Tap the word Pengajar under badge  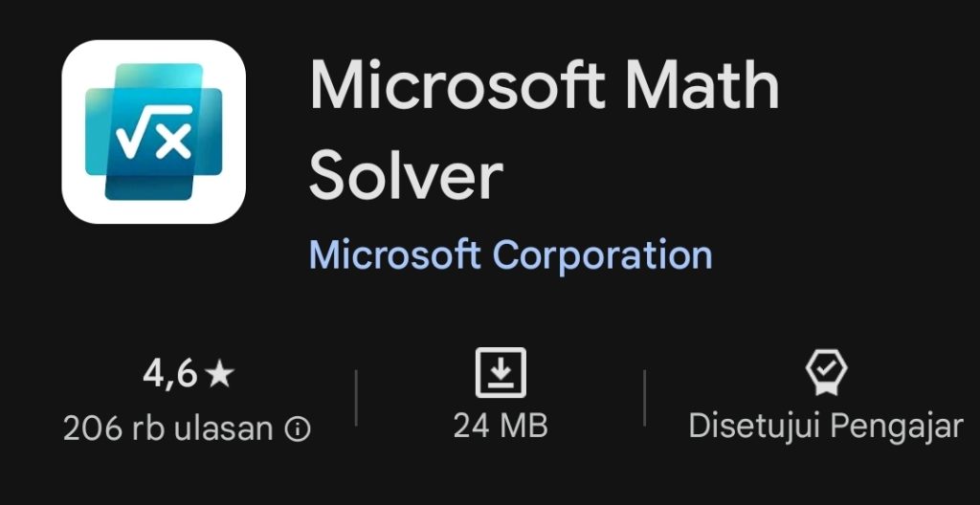pyautogui.click(x=895, y=427)
